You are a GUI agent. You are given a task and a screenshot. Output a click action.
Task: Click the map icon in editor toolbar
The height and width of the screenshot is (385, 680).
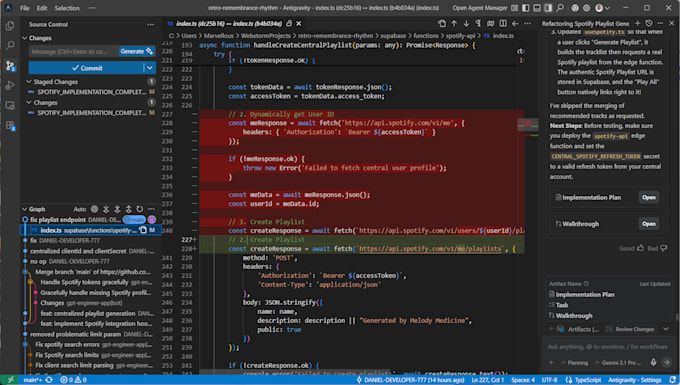tap(490, 23)
